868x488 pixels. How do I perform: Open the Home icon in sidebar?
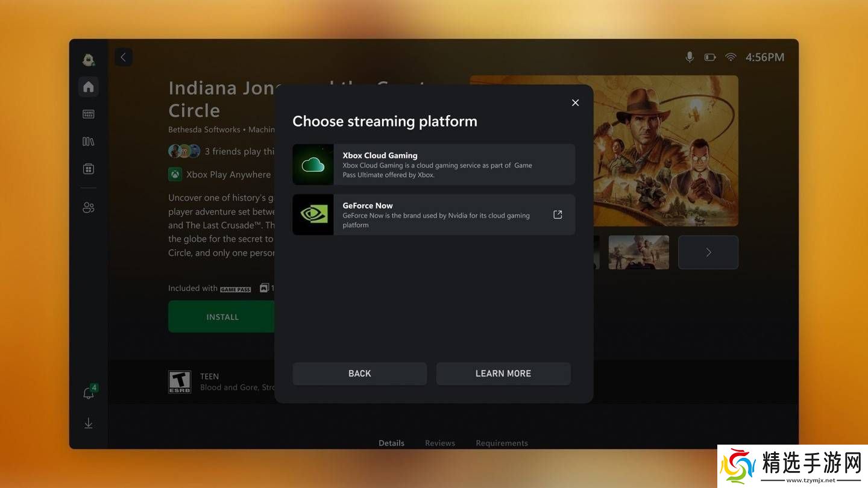89,87
